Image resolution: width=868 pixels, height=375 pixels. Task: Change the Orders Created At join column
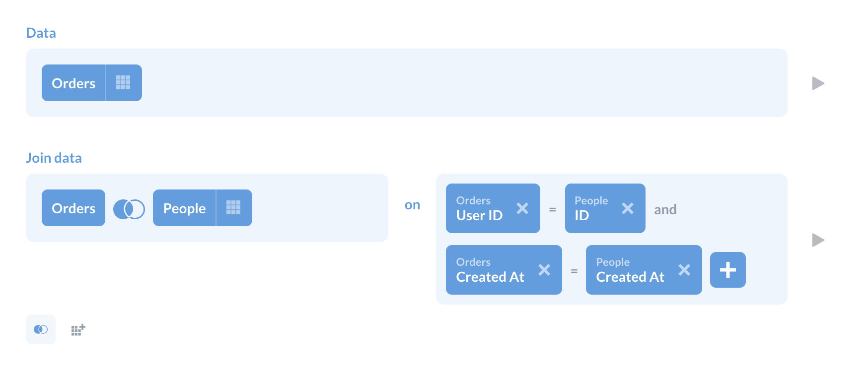490,270
